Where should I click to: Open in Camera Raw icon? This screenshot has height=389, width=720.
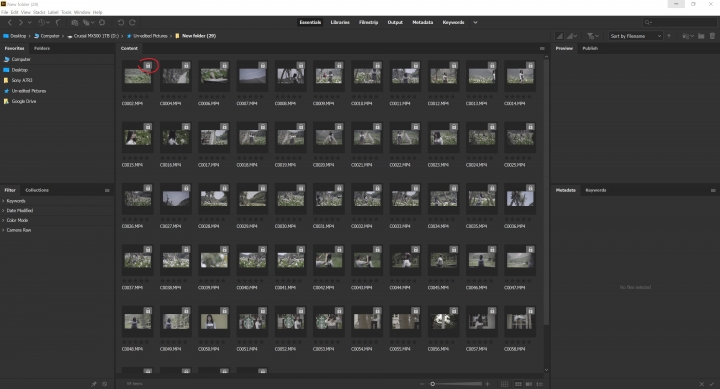[x=102, y=22]
